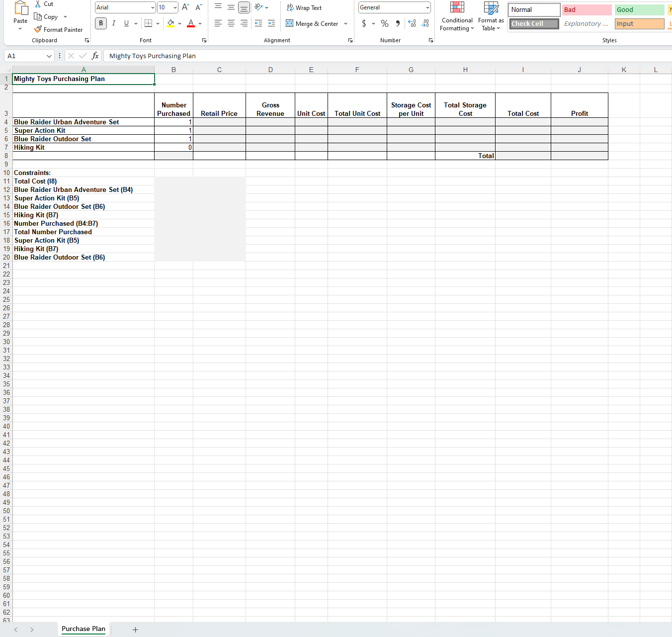Click the red Font Color A
Viewport: 672px width, 637px height.
(191, 23)
